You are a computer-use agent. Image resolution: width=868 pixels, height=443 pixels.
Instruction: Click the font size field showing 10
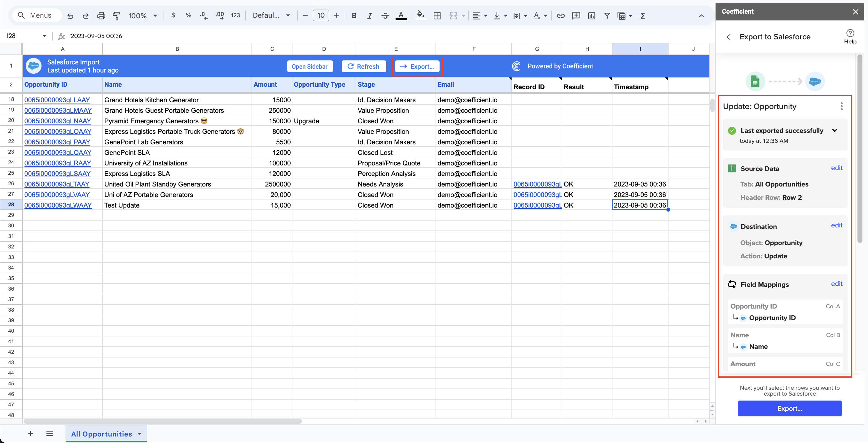point(321,15)
